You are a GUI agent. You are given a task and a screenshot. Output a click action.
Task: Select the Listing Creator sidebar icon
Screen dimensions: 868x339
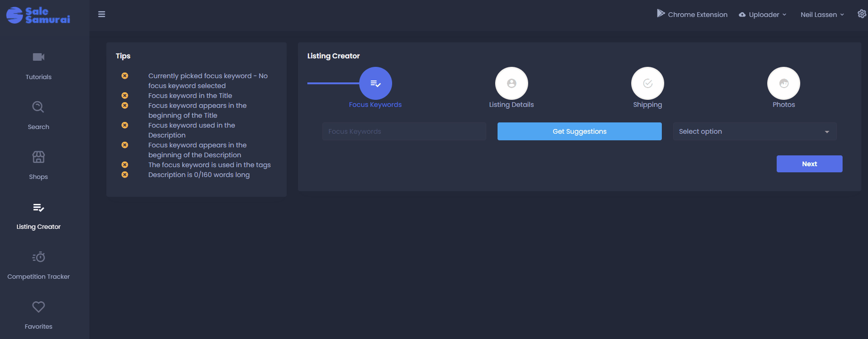pyautogui.click(x=39, y=207)
